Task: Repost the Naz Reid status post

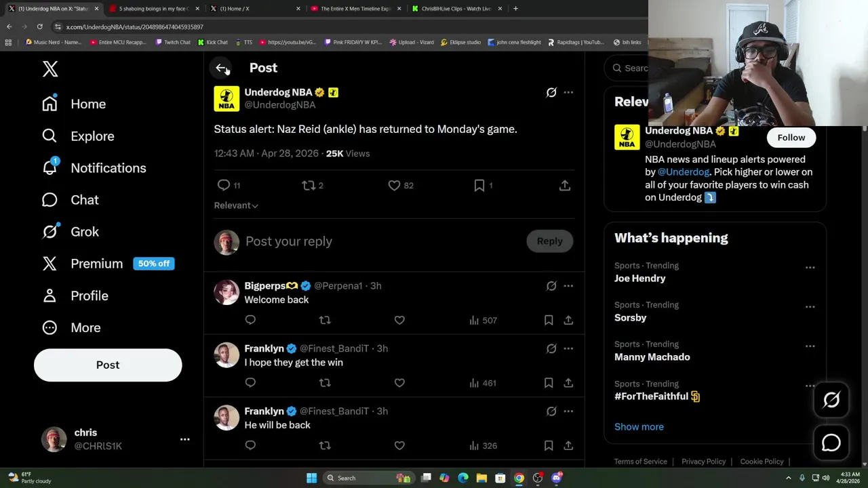Action: [309, 185]
